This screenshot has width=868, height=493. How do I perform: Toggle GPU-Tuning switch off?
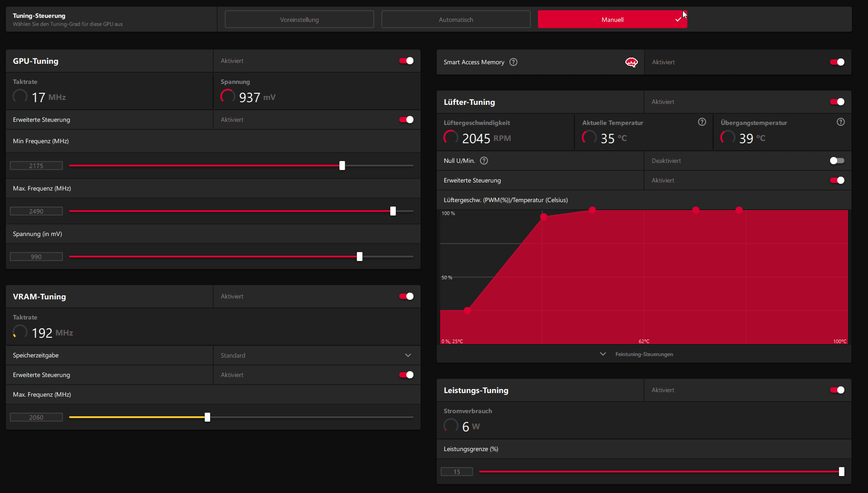point(406,61)
